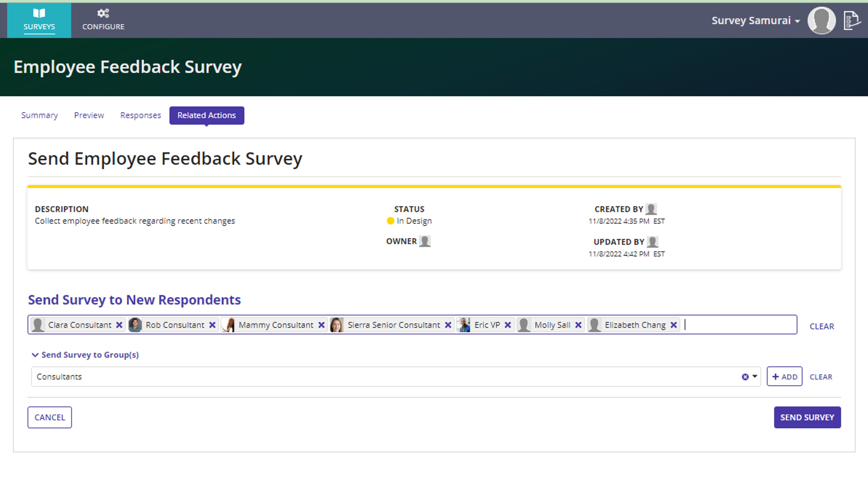Click the Configure gears icon
This screenshot has width=868, height=485.
pos(103,13)
